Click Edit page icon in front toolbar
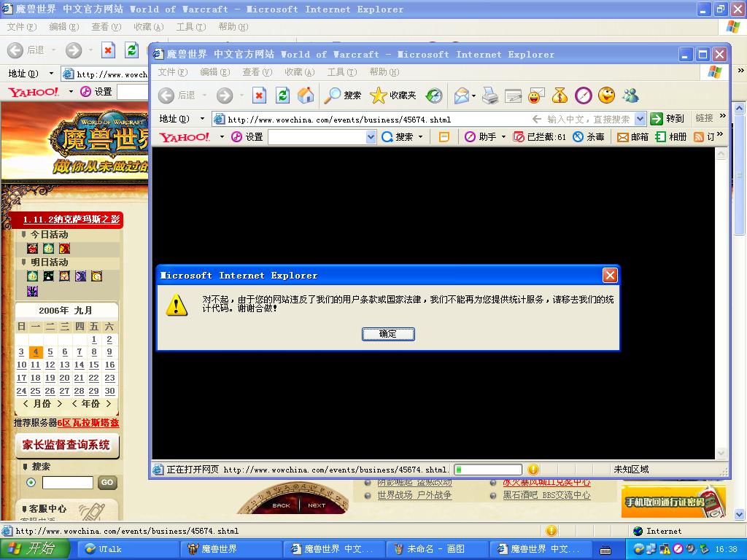 [513, 96]
